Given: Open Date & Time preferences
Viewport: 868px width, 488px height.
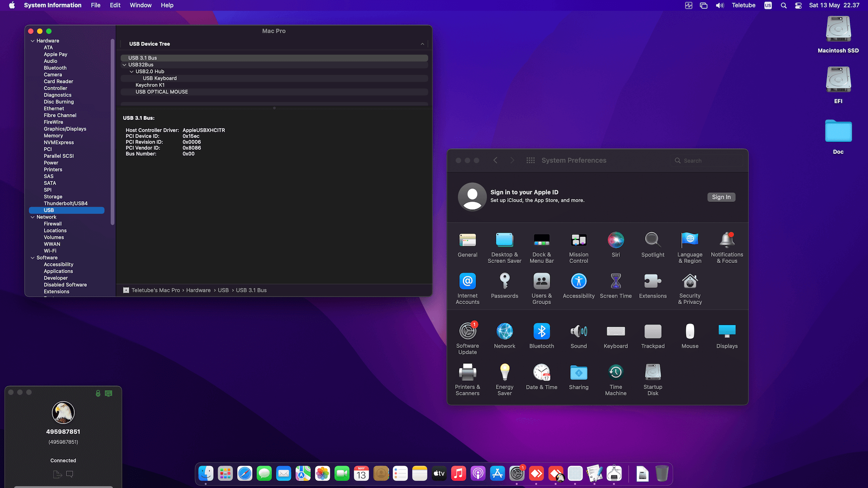Looking at the screenshot, I should (542, 378).
